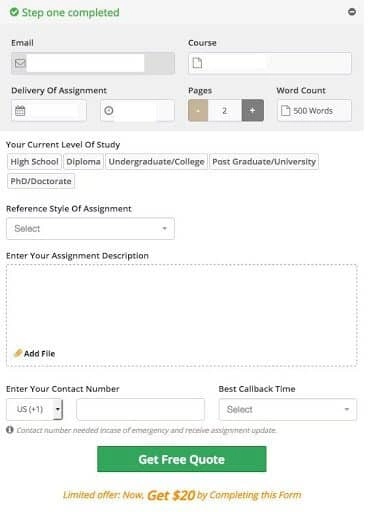
Task: Click the page icon in Word Count field
Action: pyautogui.click(x=286, y=110)
